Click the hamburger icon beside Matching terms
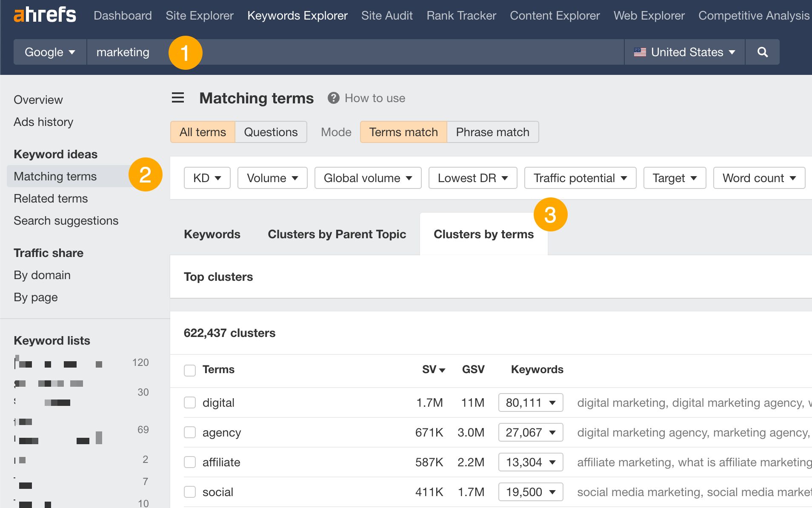 [177, 97]
